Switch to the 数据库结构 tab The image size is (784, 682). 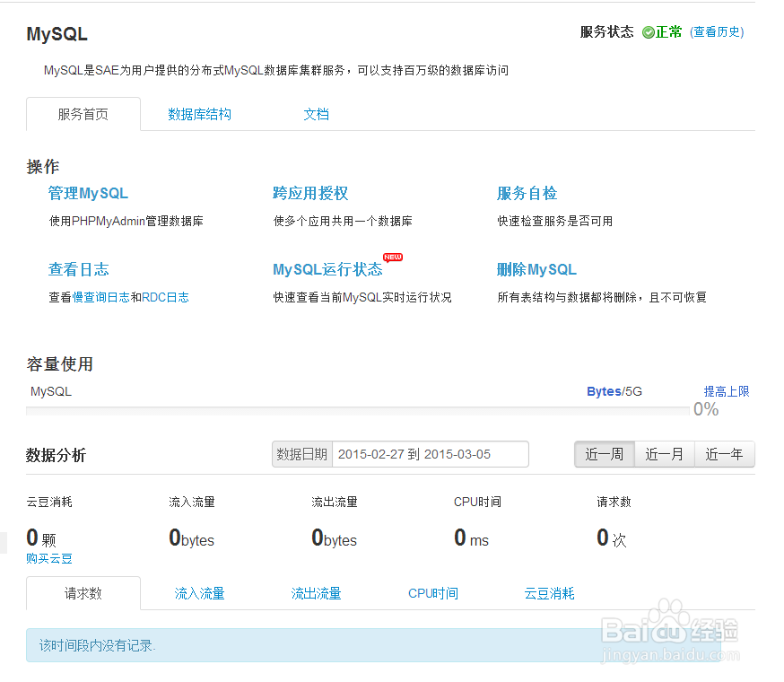199,114
